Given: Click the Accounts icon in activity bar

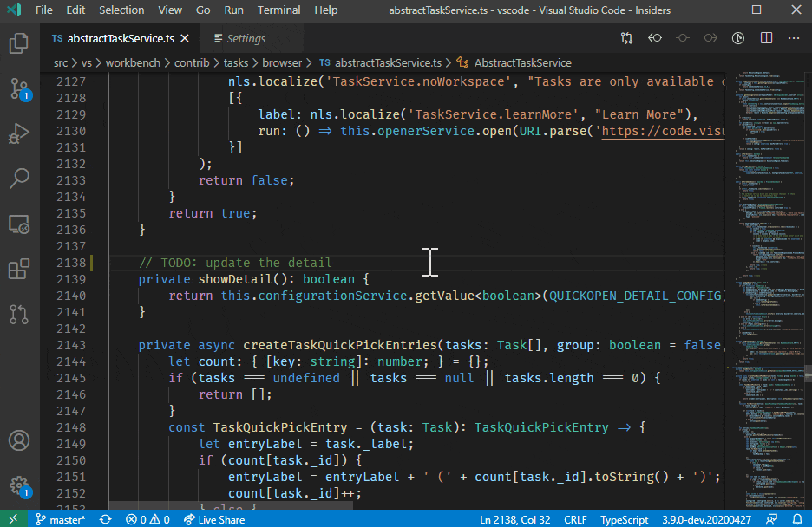Looking at the screenshot, I should tap(19, 439).
